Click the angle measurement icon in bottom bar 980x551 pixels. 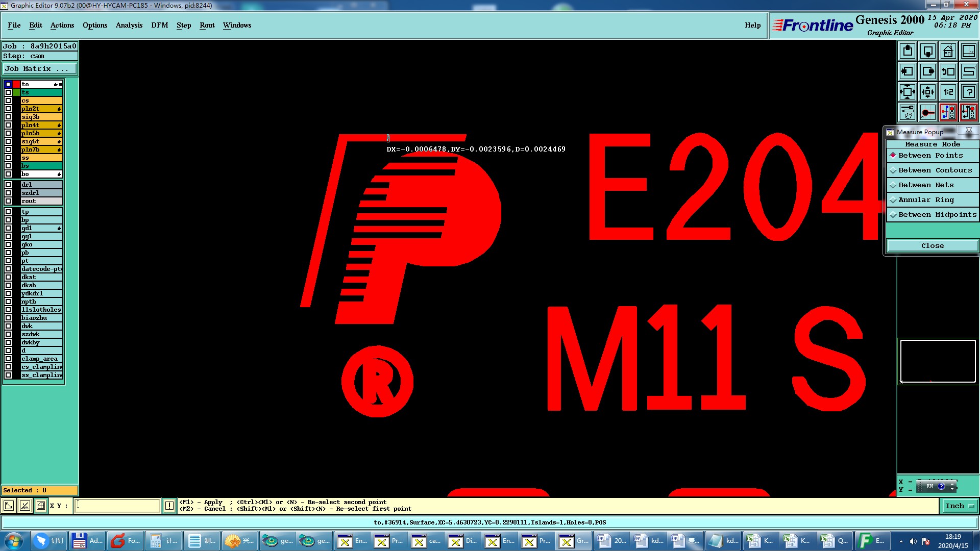click(24, 506)
